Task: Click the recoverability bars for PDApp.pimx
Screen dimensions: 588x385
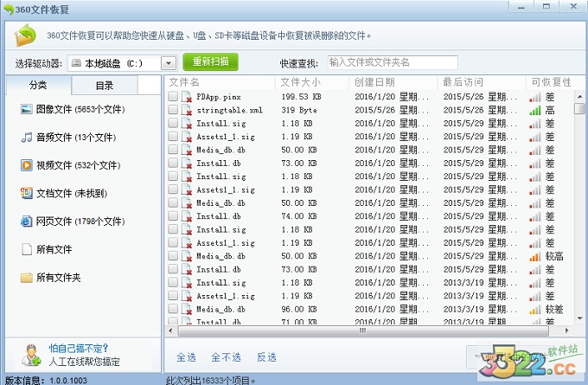Action: [535, 97]
